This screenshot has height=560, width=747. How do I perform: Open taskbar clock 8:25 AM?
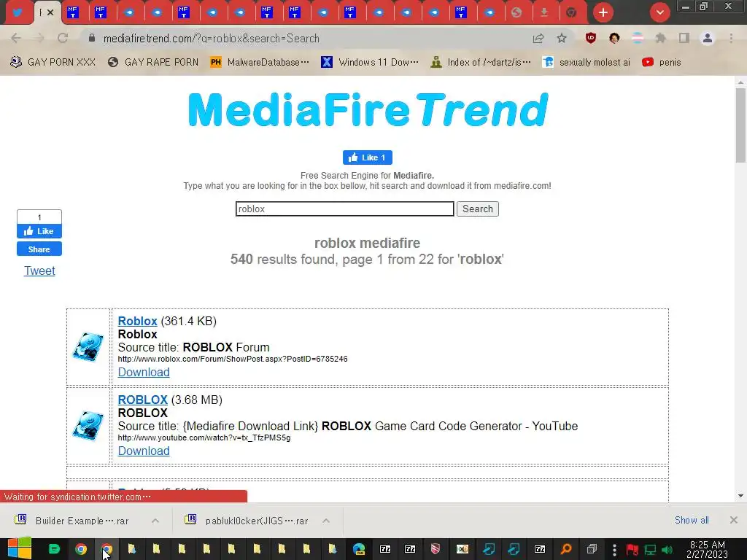coord(708,549)
